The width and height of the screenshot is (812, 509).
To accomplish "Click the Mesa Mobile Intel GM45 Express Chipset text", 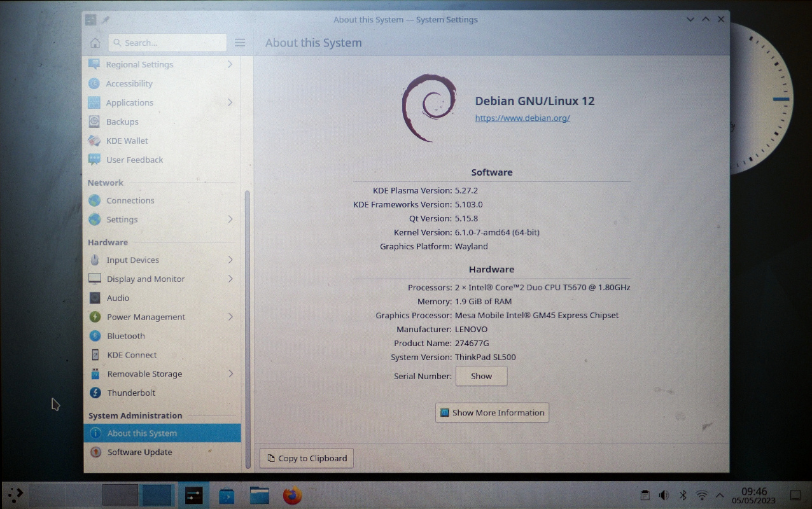I will pos(537,316).
